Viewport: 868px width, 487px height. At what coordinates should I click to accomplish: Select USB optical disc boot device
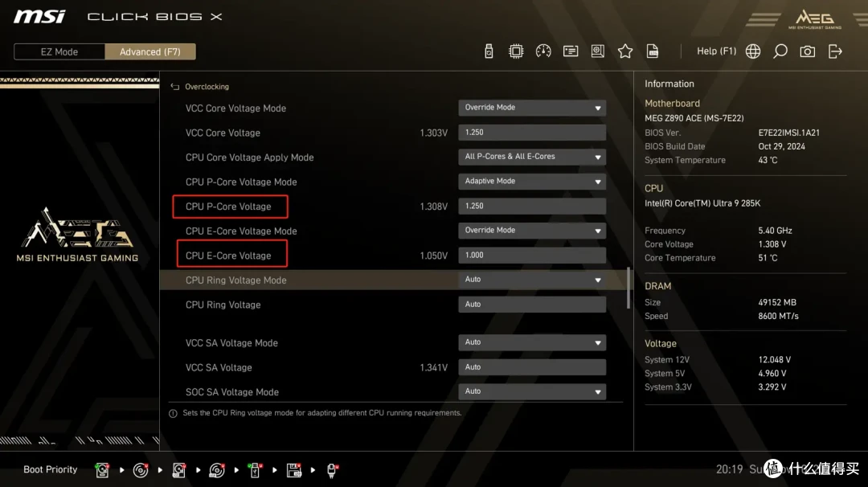[x=217, y=470]
